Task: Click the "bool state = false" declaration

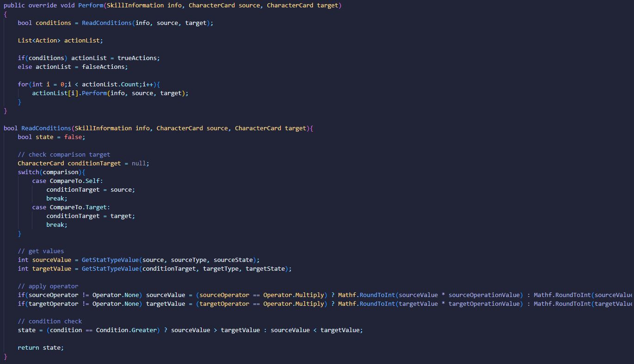Action: (51, 137)
